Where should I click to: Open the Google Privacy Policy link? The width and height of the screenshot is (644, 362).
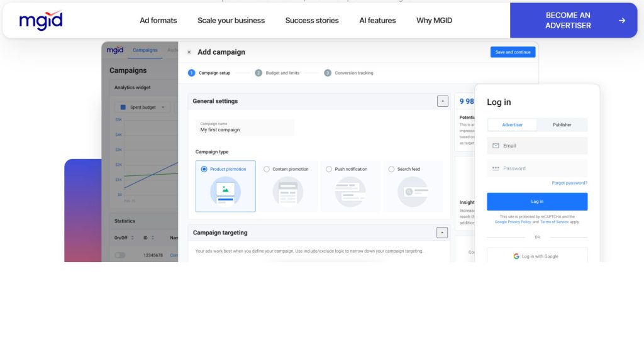(513, 222)
